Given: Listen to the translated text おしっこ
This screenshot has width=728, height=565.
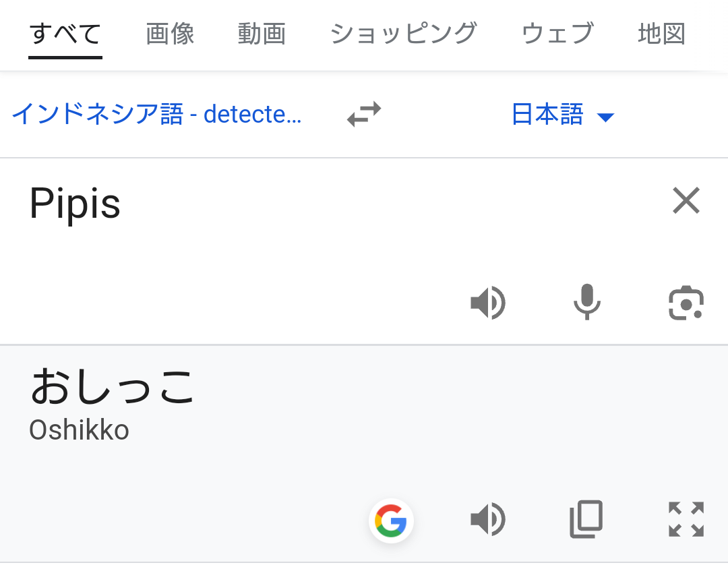Looking at the screenshot, I should 487,520.
